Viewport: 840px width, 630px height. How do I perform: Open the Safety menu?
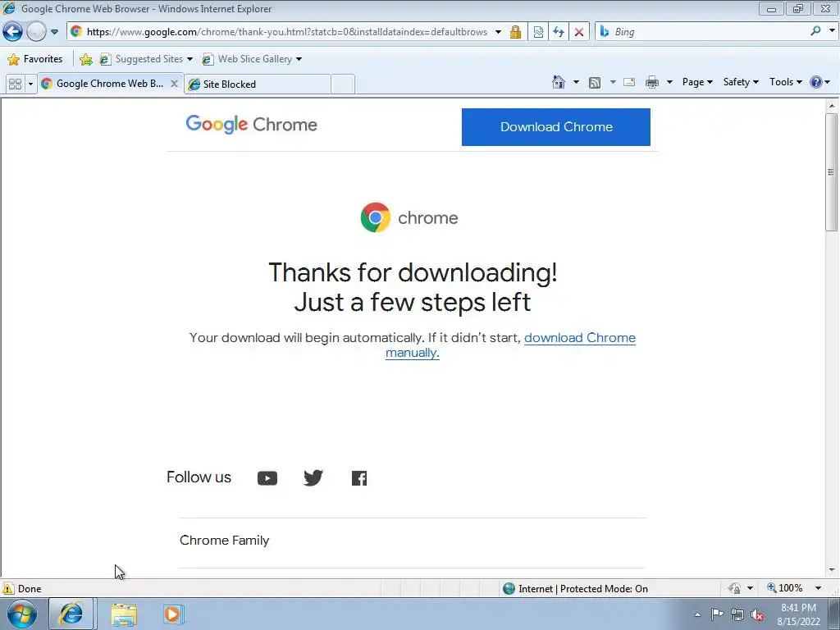coord(741,82)
